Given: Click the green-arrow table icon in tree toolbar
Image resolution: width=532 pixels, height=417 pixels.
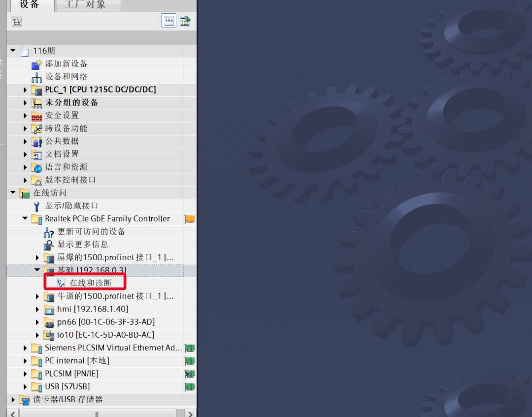Looking at the screenshot, I should pyautogui.click(x=185, y=21).
